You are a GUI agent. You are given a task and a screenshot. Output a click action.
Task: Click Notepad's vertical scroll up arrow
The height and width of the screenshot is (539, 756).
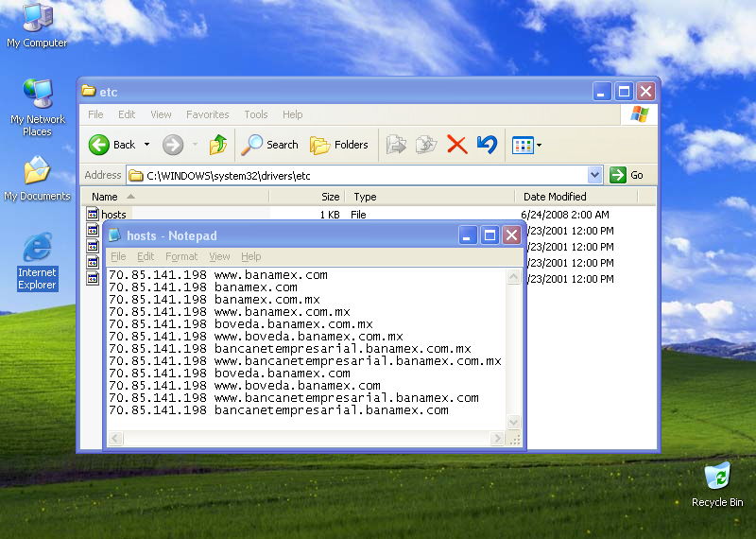coord(513,276)
